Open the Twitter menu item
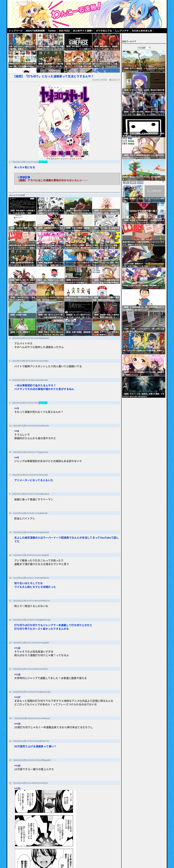Viewport: 174px width, 868px height. click(52, 31)
